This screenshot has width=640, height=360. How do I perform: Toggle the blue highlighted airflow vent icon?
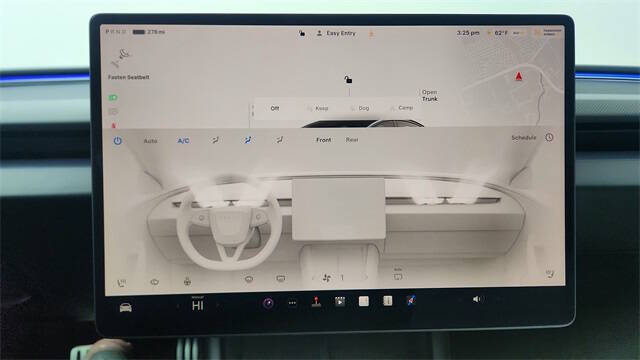(x=247, y=140)
